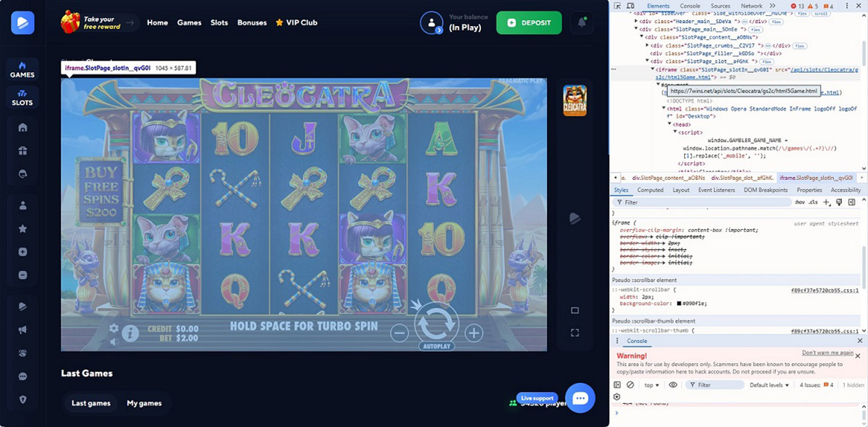Open the SLOTS section in the sidebar
The height and width of the screenshot is (427, 868).
(x=22, y=98)
